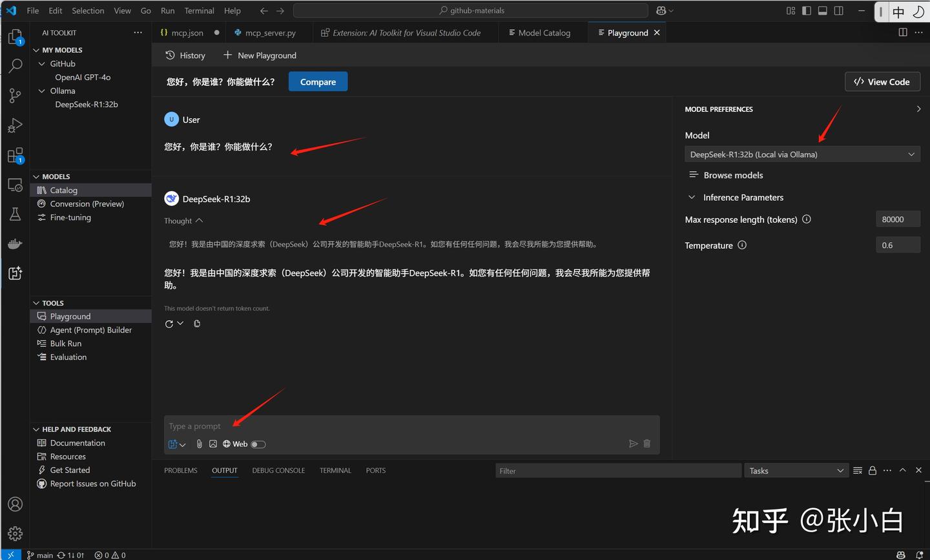The height and width of the screenshot is (560, 930).
Task: Open the Run and Debug view
Action: (x=15, y=125)
